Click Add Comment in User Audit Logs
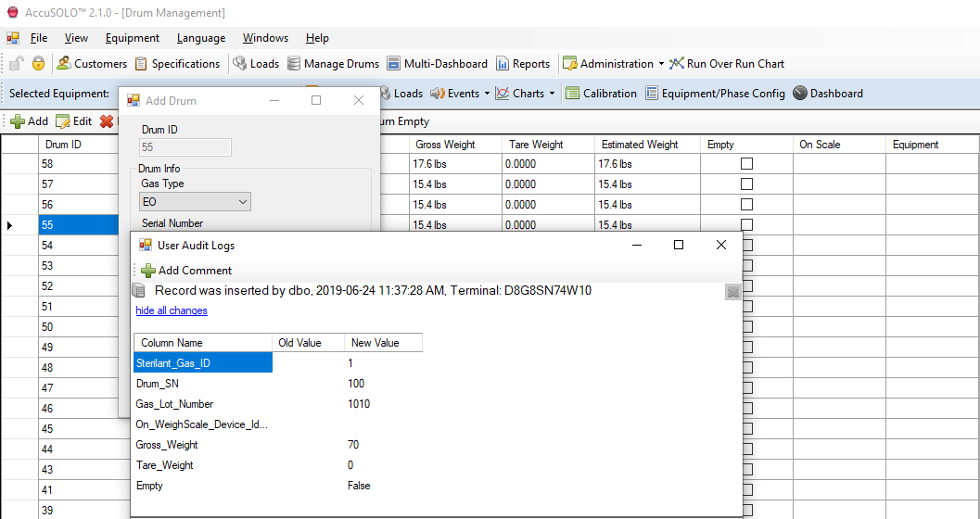Screen dimensions: 980x519 point(185,271)
